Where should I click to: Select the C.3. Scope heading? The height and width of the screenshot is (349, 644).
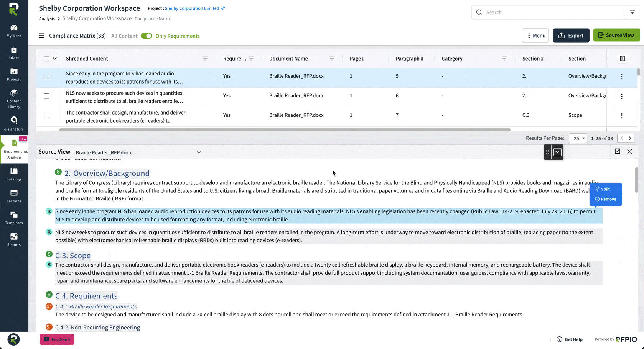[x=73, y=256]
